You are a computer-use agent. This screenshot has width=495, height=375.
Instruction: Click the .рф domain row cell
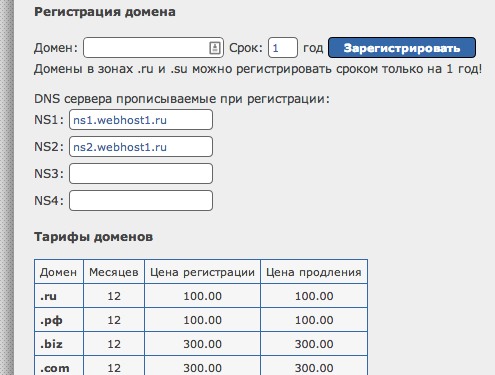coord(59,320)
